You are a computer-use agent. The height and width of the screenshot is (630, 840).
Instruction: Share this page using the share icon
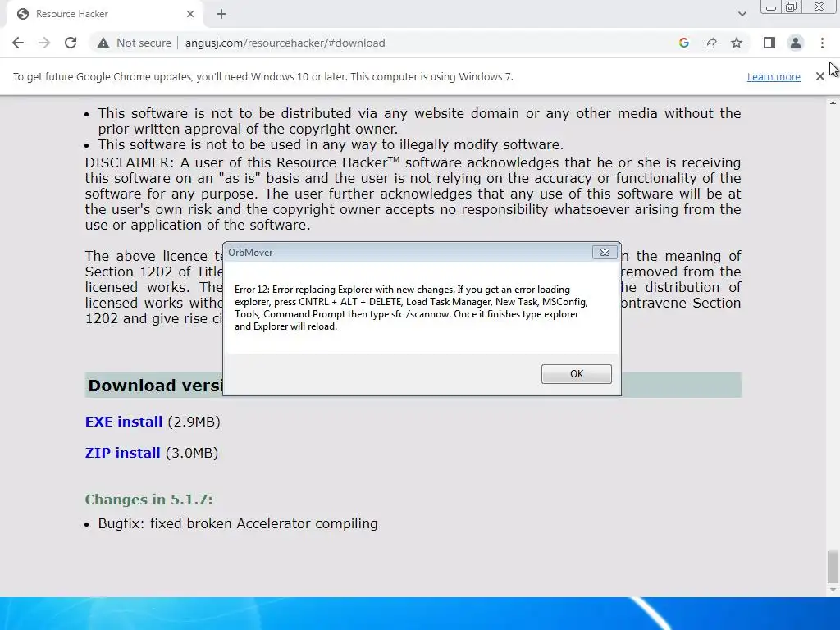click(710, 43)
